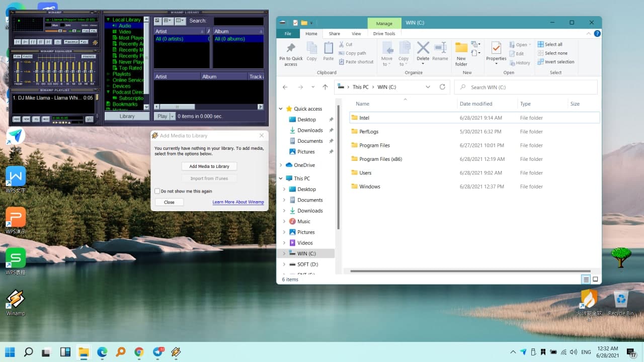Expand the Playlists node in Winamp library
This screenshot has width=644, height=362.
pyautogui.click(x=108, y=74)
